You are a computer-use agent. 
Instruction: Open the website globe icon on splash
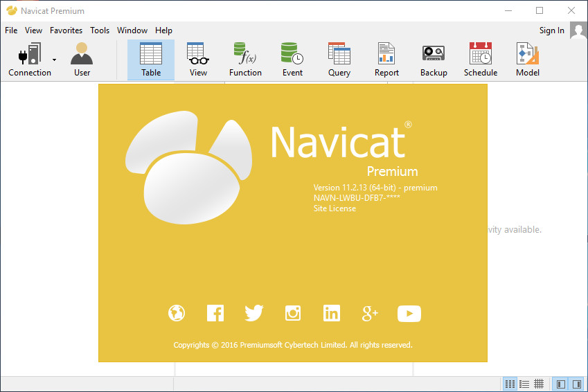176,313
